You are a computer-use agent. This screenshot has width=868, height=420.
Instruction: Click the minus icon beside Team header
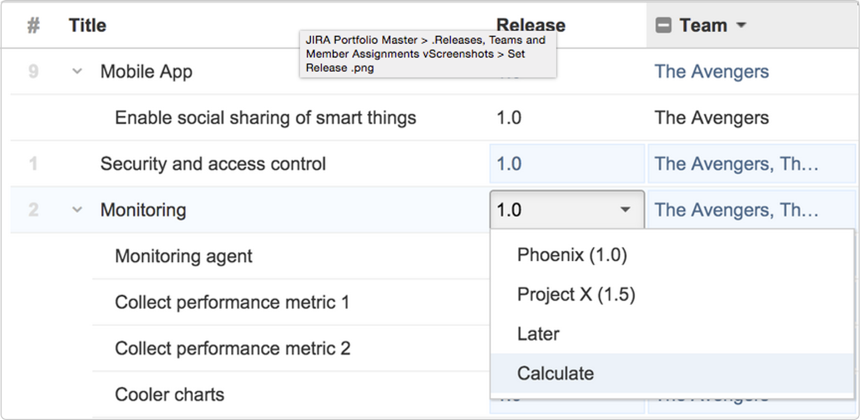663,25
